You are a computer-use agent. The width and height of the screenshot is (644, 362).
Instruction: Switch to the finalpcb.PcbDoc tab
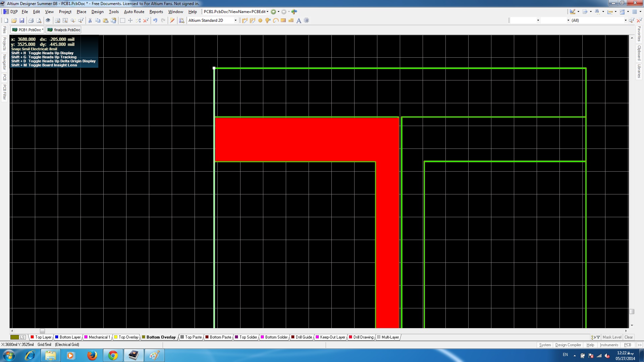pos(64,30)
